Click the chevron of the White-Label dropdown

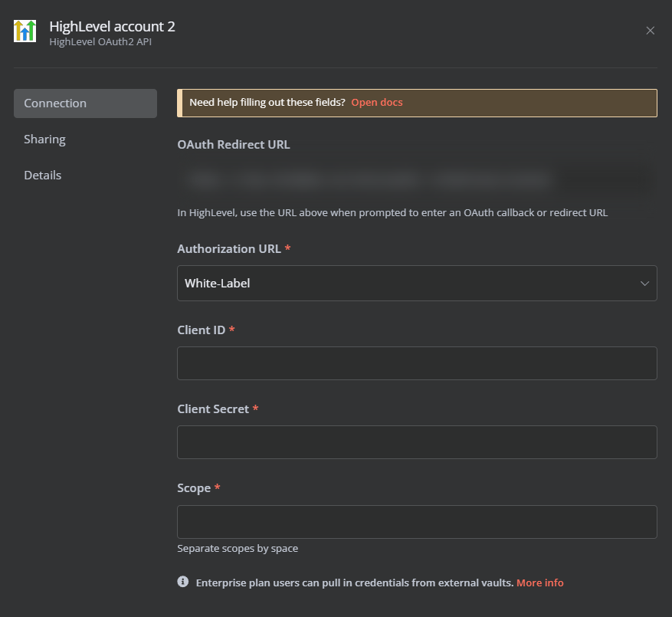pyautogui.click(x=644, y=284)
